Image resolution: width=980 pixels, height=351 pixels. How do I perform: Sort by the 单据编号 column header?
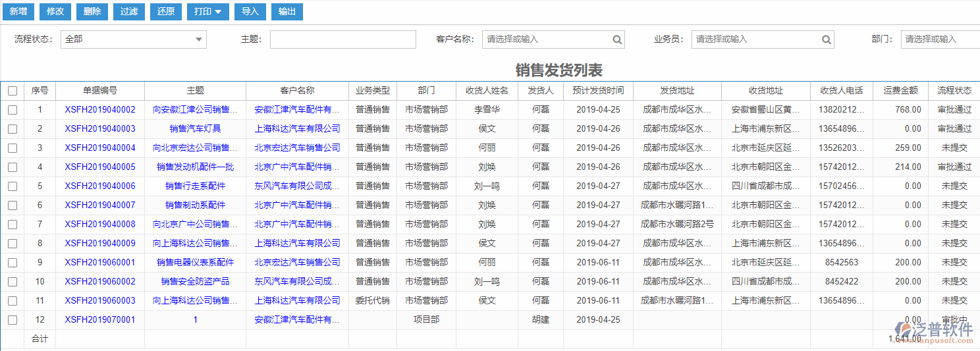coord(100,91)
